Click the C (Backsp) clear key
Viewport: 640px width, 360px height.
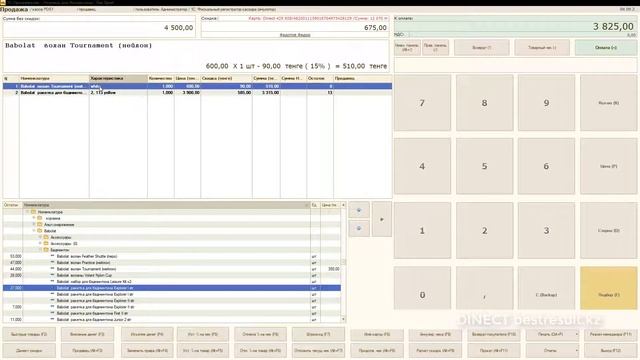click(546, 288)
